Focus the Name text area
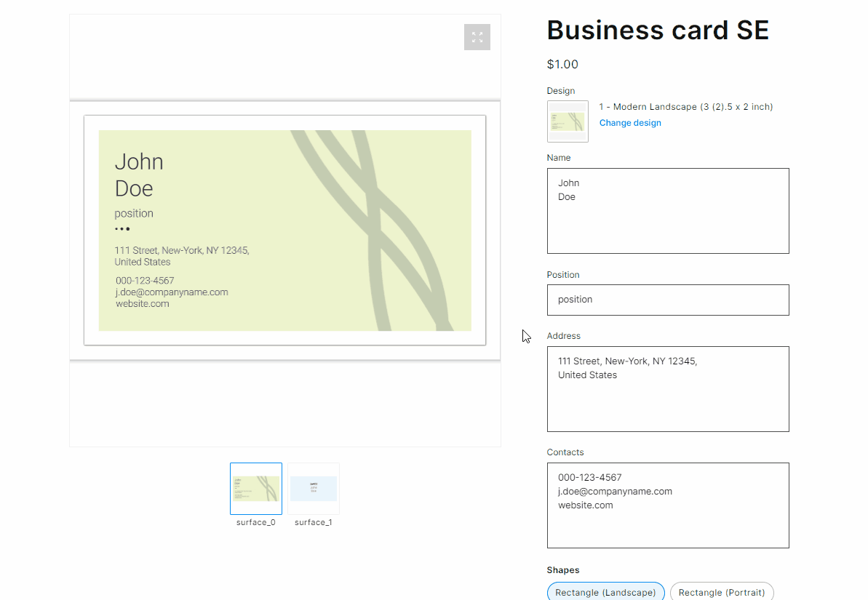The height and width of the screenshot is (600, 868). [x=668, y=211]
